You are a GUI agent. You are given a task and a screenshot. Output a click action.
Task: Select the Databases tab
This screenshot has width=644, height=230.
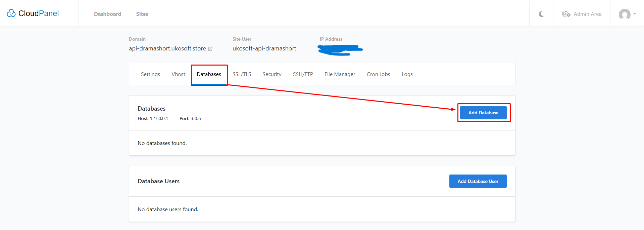point(209,74)
